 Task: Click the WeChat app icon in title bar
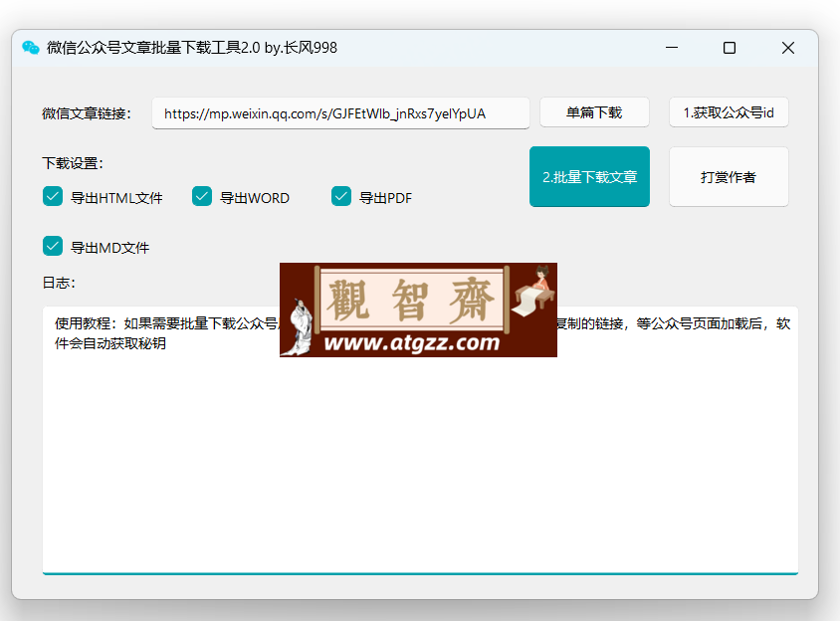pyautogui.click(x=31, y=48)
